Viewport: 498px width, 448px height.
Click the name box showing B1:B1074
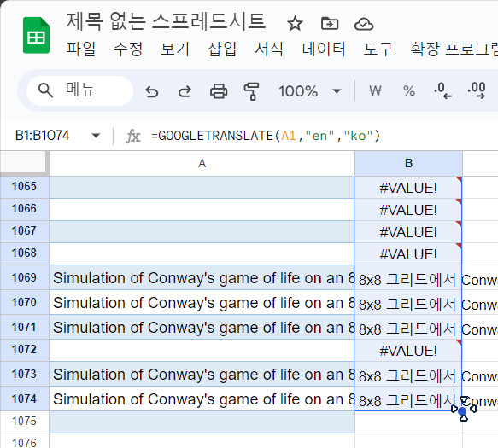[42, 136]
